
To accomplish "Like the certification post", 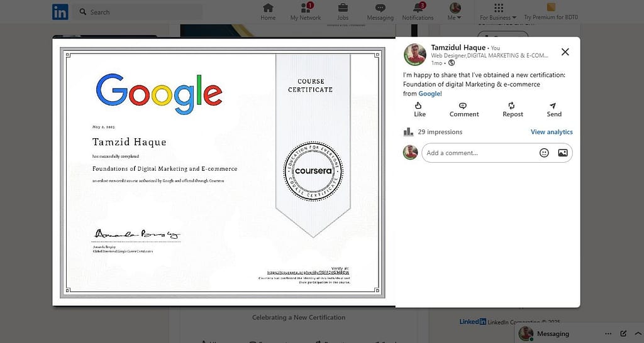I will tap(419, 109).
